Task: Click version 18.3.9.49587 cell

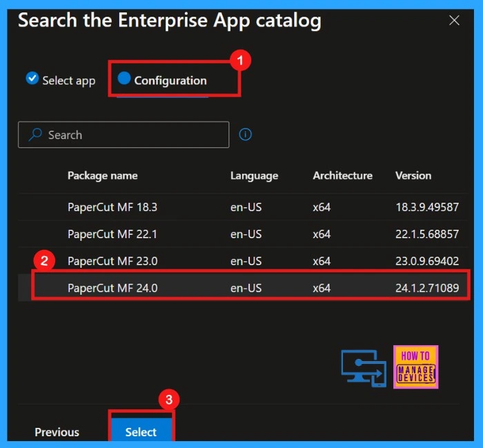Action: (x=427, y=207)
